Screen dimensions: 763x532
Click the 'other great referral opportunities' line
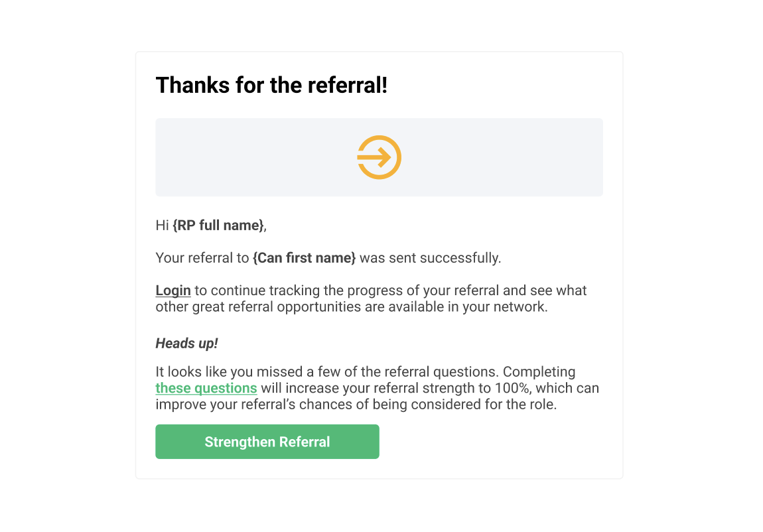coord(352,307)
